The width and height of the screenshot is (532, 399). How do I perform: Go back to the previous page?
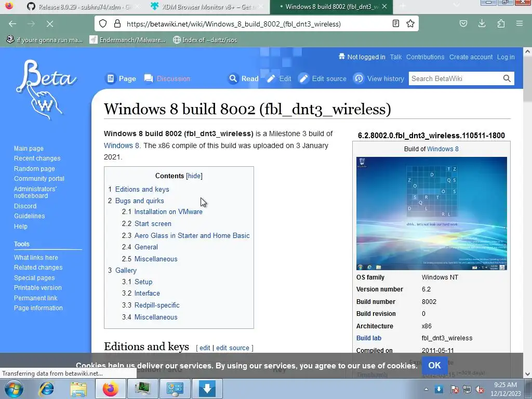point(12,24)
